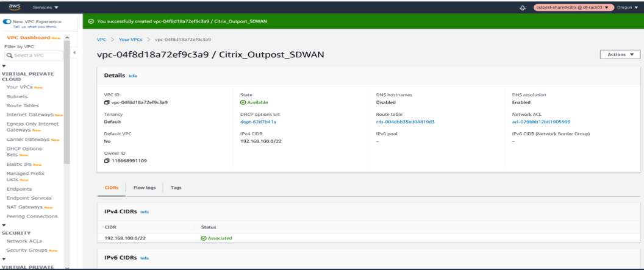The width and height of the screenshot is (644, 270).
Task: Click Info next to IPv4 CIDRs
Action: coord(145,212)
